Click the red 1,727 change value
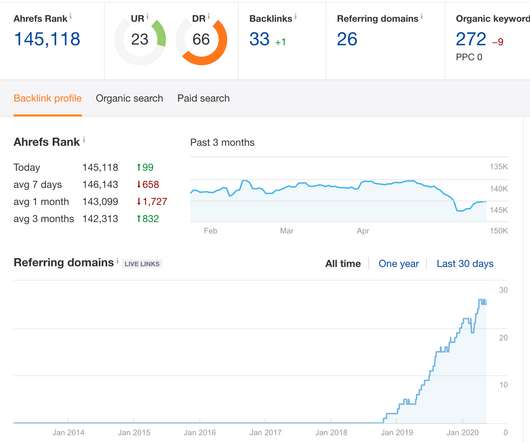This screenshot has width=530, height=442. pyautogui.click(x=152, y=202)
